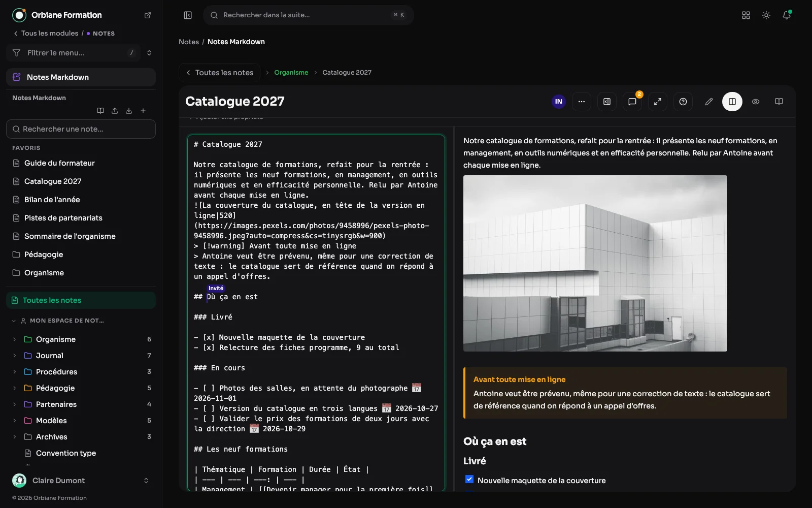The image size is (812, 508).
Task: Expand the Organisme folder in tree
Action: coord(14,339)
